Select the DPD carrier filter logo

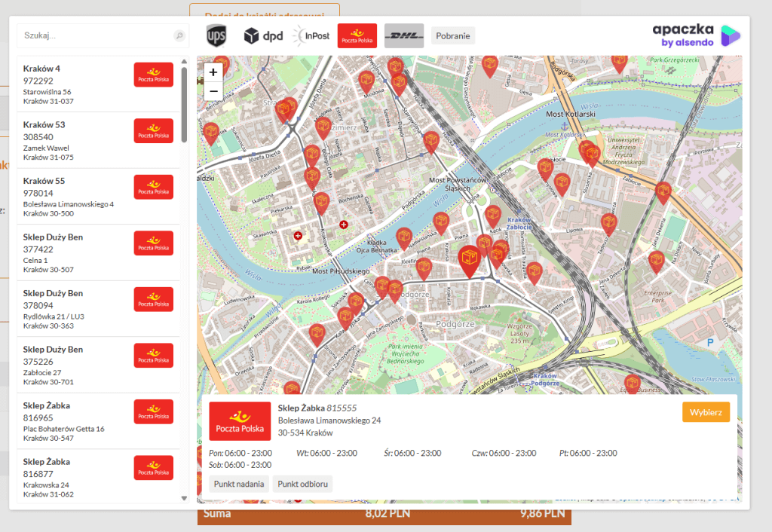tap(262, 35)
